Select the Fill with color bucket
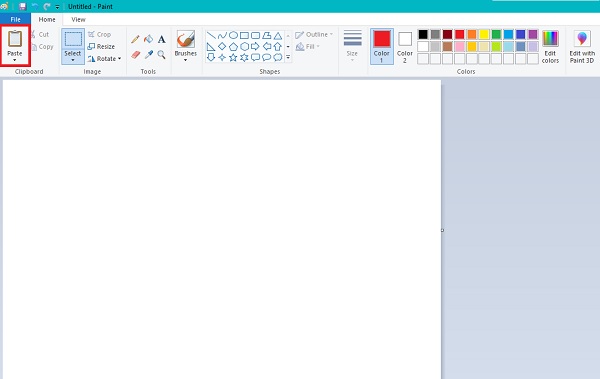 148,39
